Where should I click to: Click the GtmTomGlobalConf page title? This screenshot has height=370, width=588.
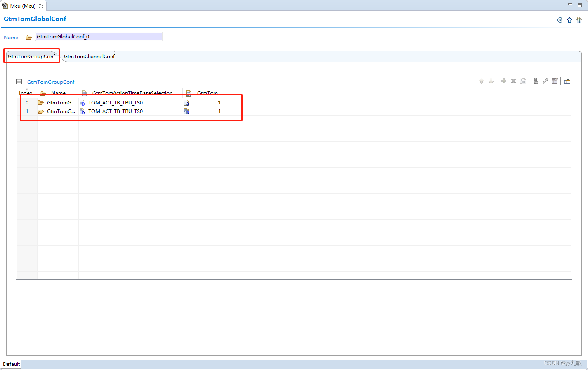coord(35,19)
